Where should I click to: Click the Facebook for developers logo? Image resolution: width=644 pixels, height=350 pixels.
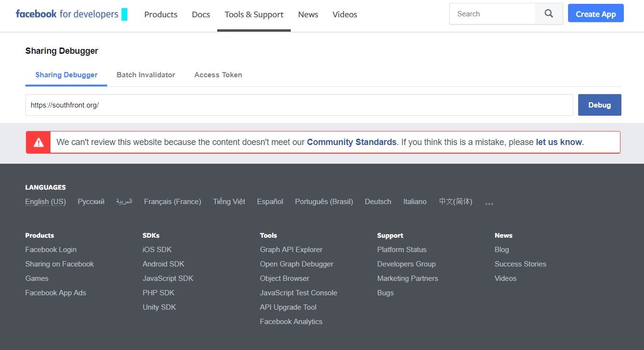pyautogui.click(x=72, y=14)
